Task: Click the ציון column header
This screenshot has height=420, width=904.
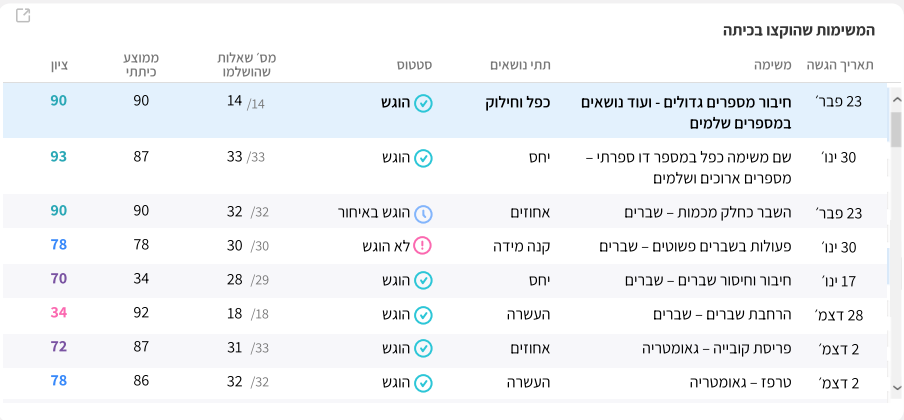Action: coord(59,65)
